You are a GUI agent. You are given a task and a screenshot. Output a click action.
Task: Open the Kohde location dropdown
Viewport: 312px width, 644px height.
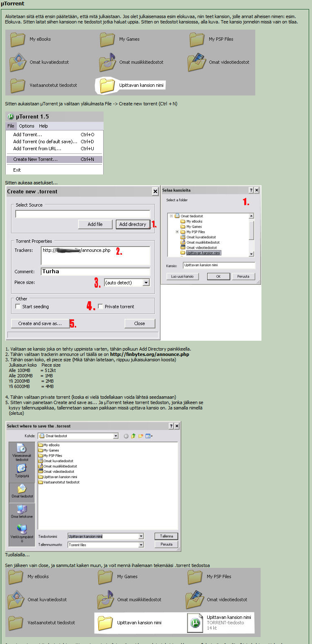click(116, 436)
